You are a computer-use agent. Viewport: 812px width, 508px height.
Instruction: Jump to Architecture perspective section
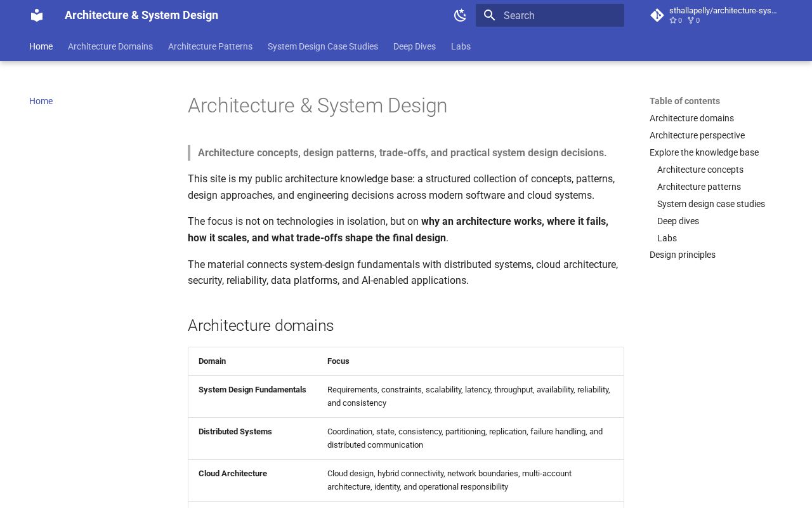coord(697,135)
